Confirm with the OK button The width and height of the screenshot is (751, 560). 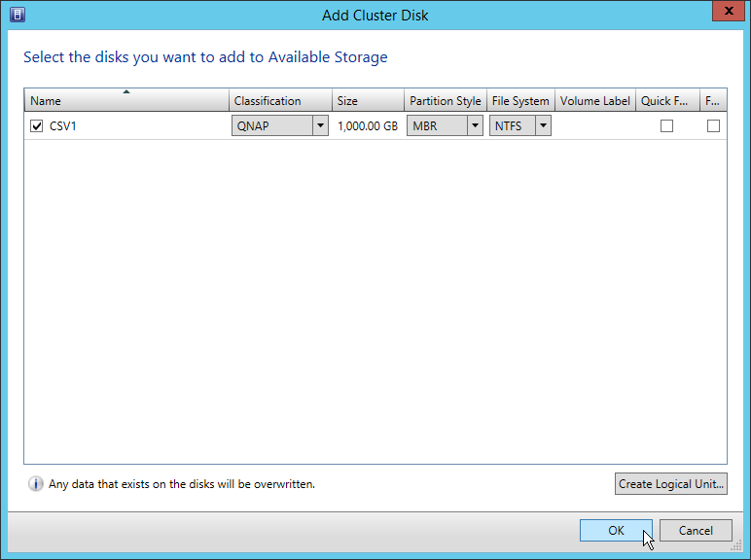point(616,530)
